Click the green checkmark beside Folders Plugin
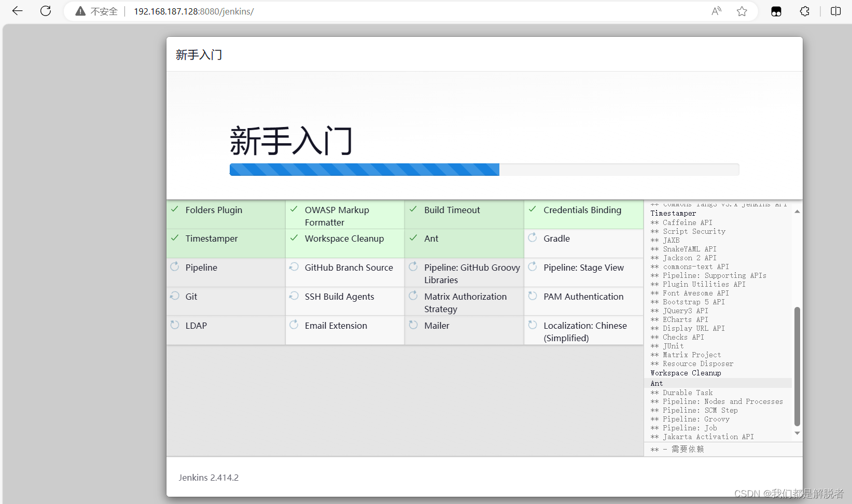This screenshot has width=852, height=504. tap(174, 209)
